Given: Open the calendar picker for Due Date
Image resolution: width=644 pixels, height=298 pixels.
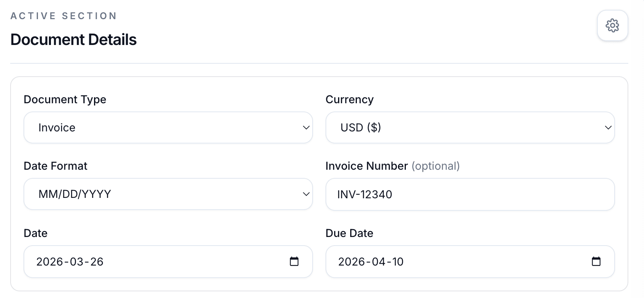Looking at the screenshot, I should [597, 262].
